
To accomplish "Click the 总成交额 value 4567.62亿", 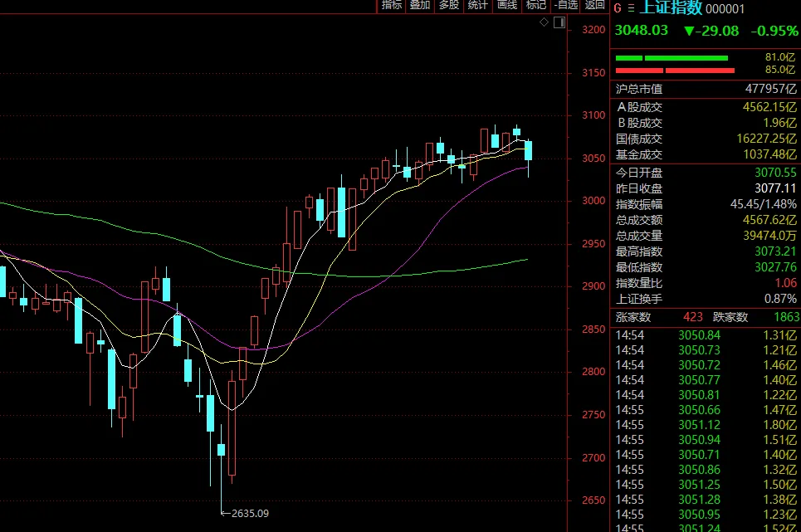I will (x=769, y=220).
